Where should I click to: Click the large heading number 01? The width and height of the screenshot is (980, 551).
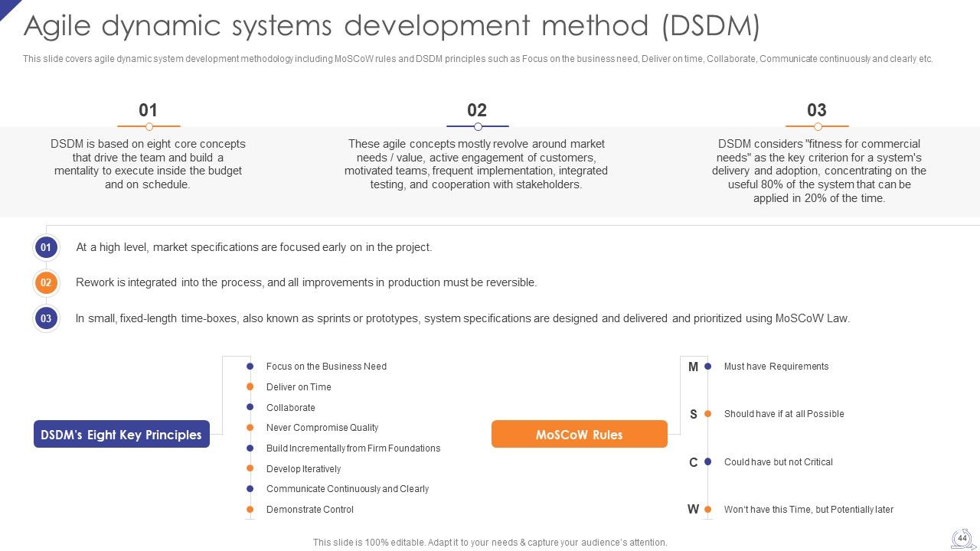click(x=148, y=110)
